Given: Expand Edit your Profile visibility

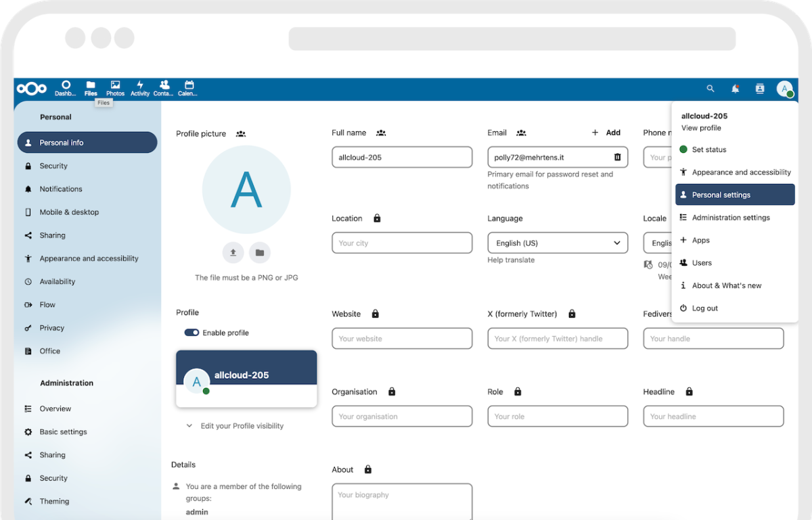Looking at the screenshot, I should tap(235, 426).
